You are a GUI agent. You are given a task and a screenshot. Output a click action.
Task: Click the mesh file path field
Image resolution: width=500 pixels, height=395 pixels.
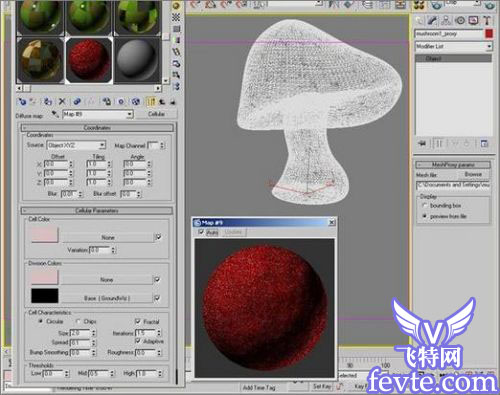[453, 185]
